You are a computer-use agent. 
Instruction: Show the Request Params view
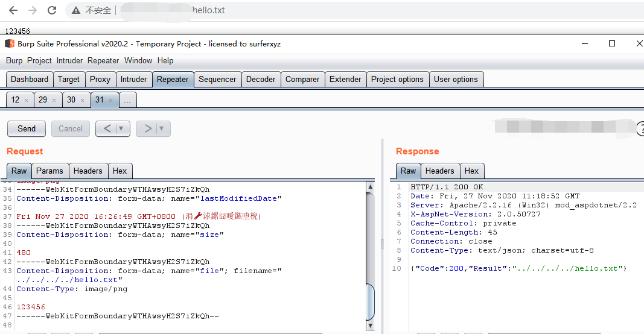(49, 171)
